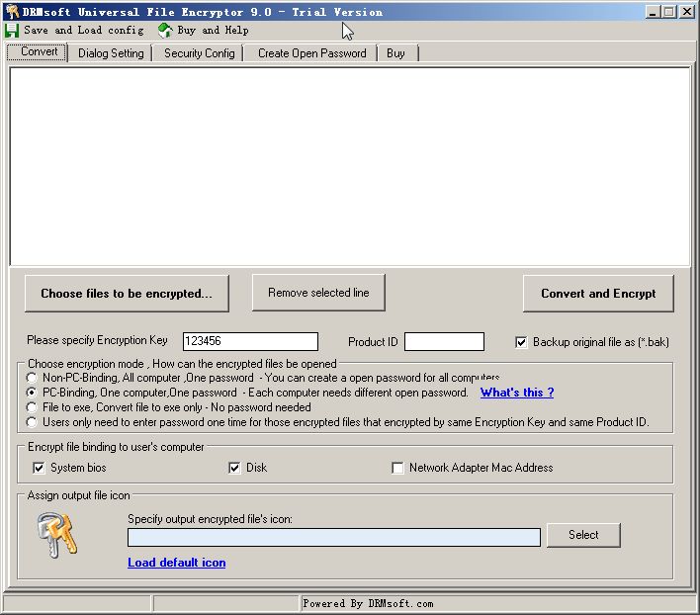The width and height of the screenshot is (700, 615).
Task: Switch to the Dialog Setting tab
Action: point(111,53)
